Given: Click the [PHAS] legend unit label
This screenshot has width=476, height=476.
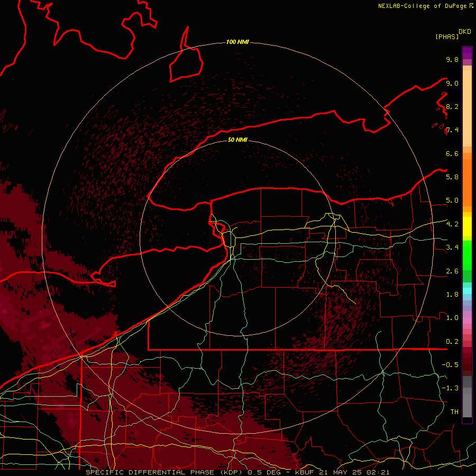Looking at the screenshot, I should tap(447, 36).
